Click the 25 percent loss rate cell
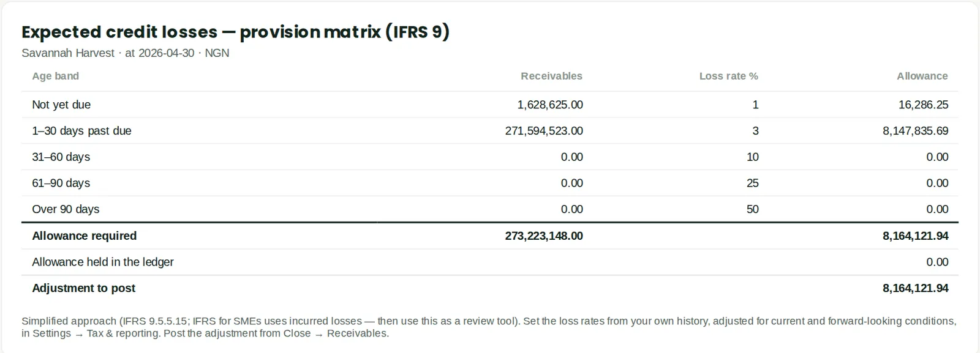This screenshot has height=353, width=980. click(x=752, y=183)
